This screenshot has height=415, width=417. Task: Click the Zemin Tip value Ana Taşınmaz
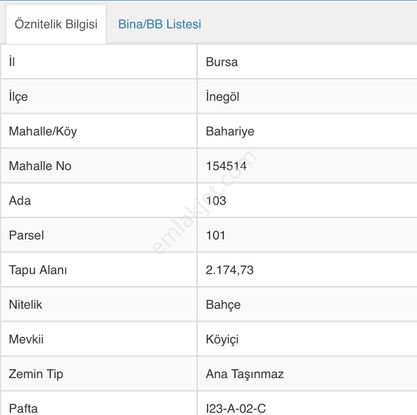(x=245, y=374)
